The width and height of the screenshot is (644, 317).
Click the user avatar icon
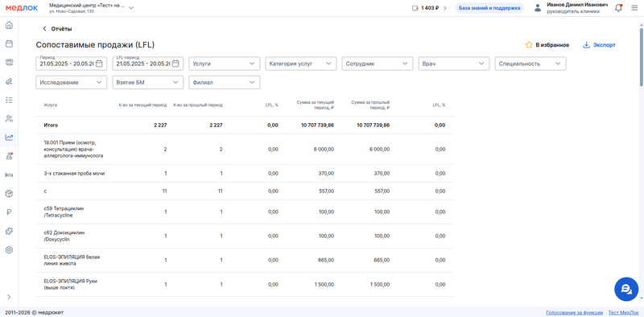point(538,8)
